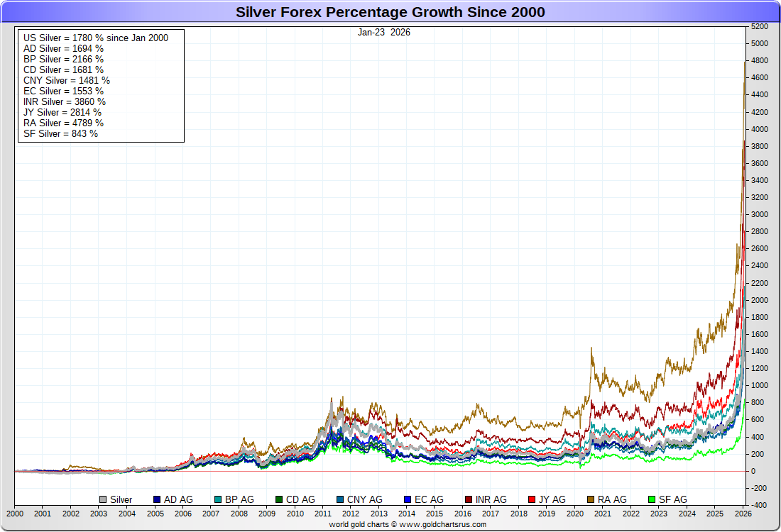Click the dark green CD AG legend swatch
This screenshot has height=532, width=781.
coord(279,500)
